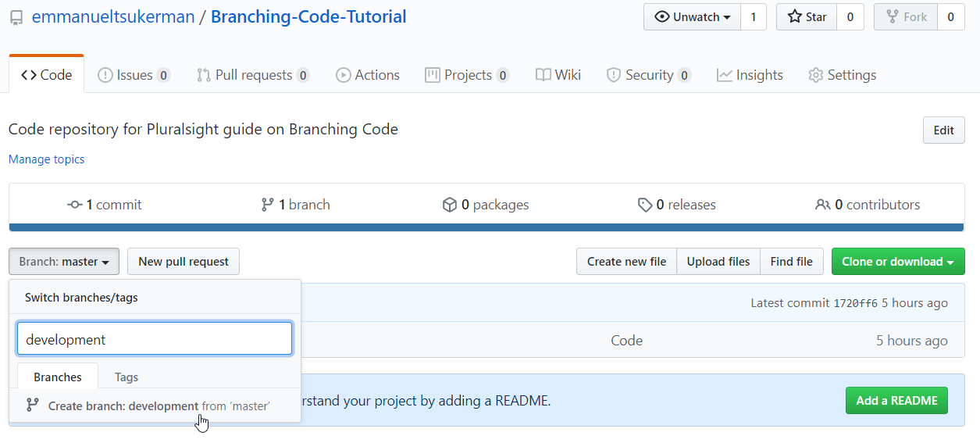
Task: Open the emmanueltsukerman owner profile link
Action: pyautogui.click(x=113, y=16)
